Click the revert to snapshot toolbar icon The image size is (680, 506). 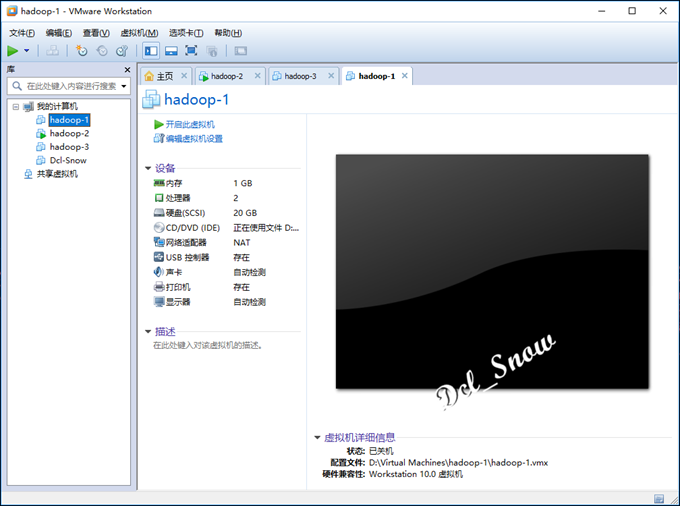pos(102,51)
